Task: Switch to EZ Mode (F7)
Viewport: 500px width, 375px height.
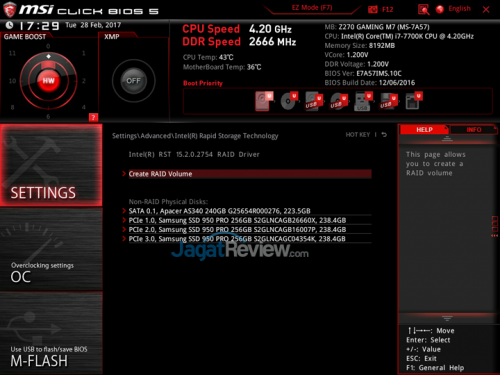Action: 312,8
